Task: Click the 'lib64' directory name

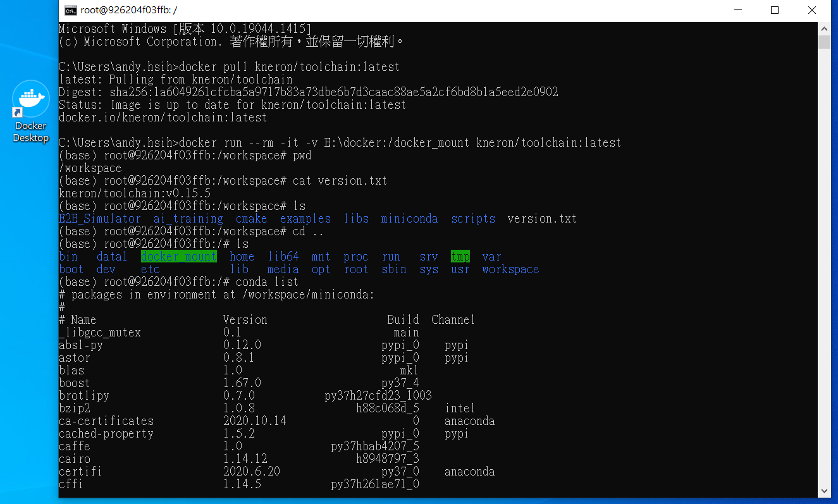Action: click(x=283, y=256)
